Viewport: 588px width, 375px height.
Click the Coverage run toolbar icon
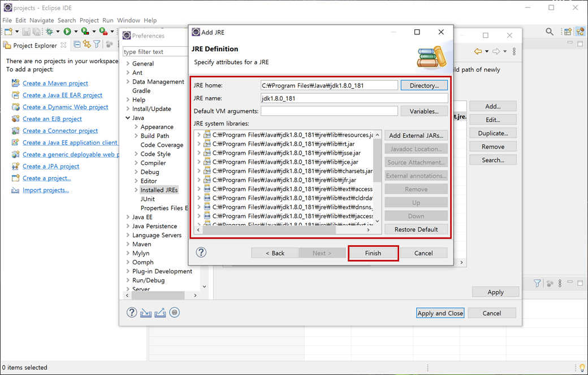point(85,32)
